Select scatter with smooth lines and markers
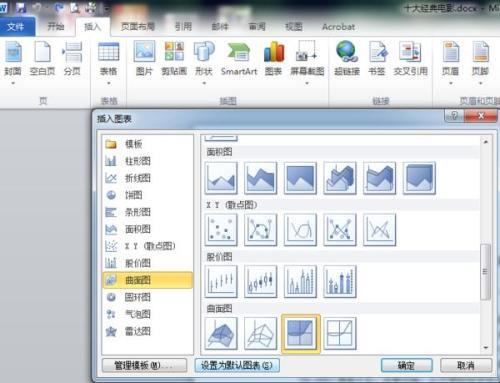The height and width of the screenshot is (383, 500). click(261, 230)
